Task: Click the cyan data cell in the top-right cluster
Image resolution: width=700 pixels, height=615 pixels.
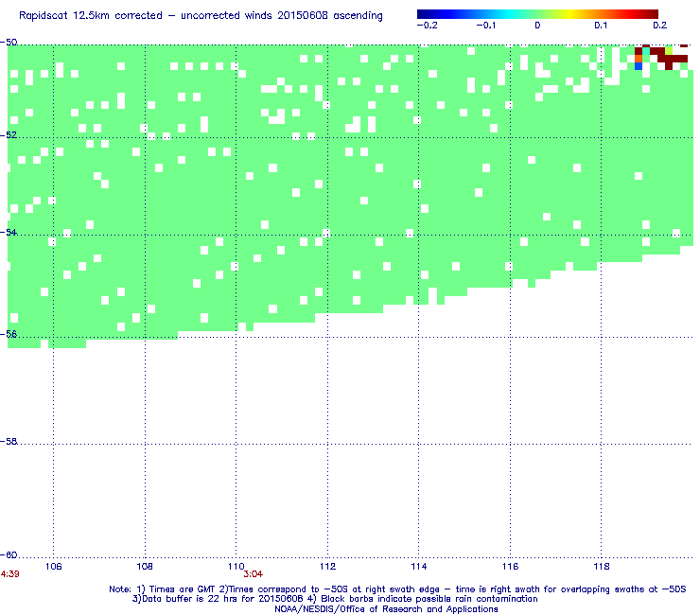Action: tap(646, 51)
